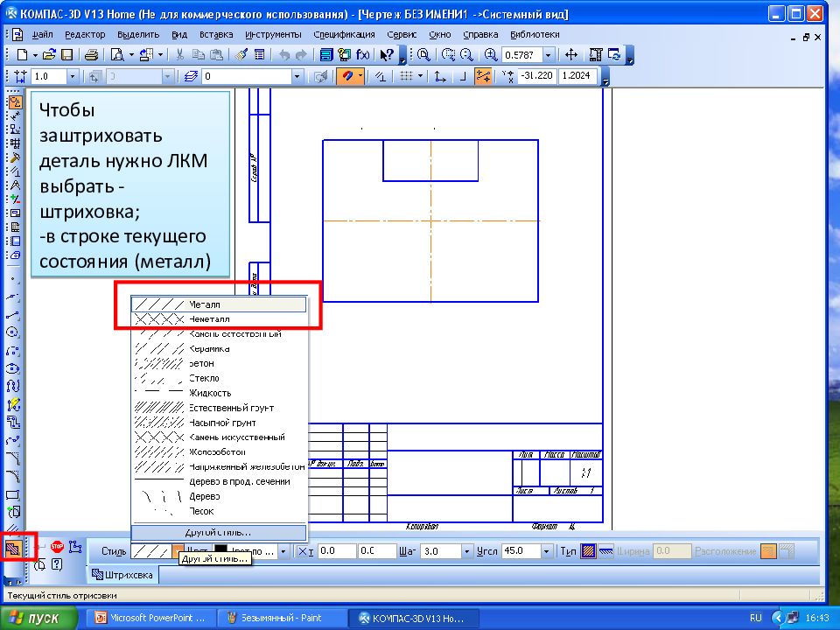
Task: Expand the hatch color dropdown
Action: coord(283,550)
